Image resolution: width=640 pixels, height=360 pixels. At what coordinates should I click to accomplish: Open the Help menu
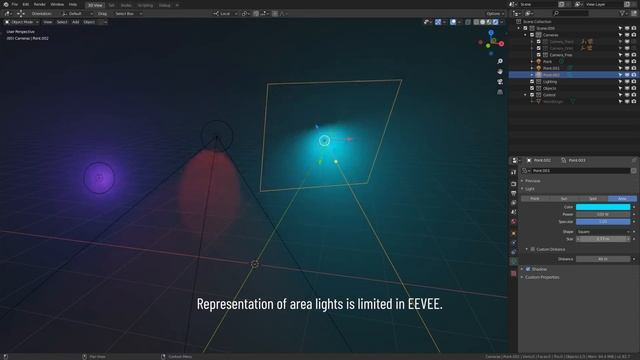(73, 4)
